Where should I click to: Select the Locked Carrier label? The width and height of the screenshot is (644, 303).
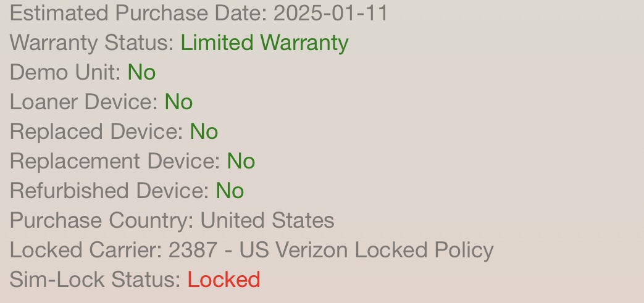click(x=86, y=250)
